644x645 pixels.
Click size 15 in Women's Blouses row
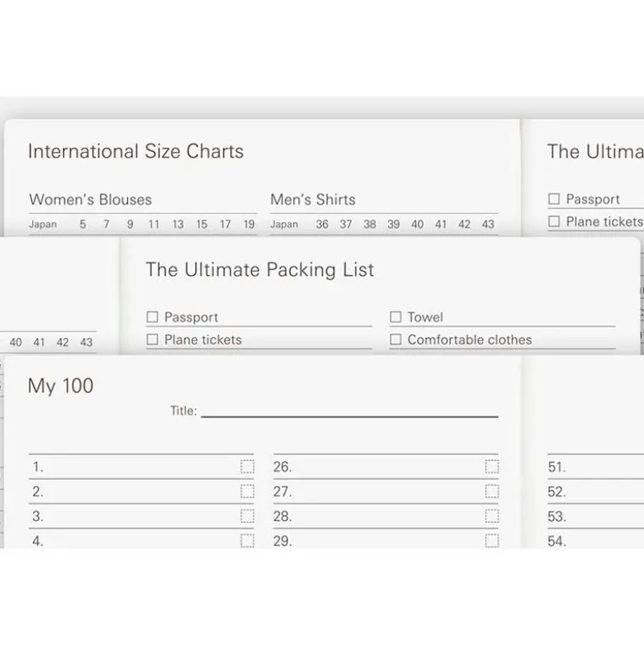(x=201, y=224)
